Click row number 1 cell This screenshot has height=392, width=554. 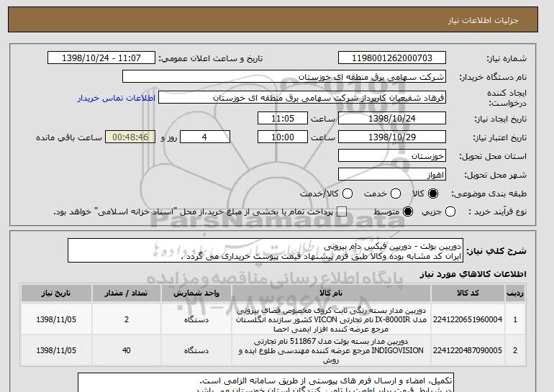click(x=515, y=319)
